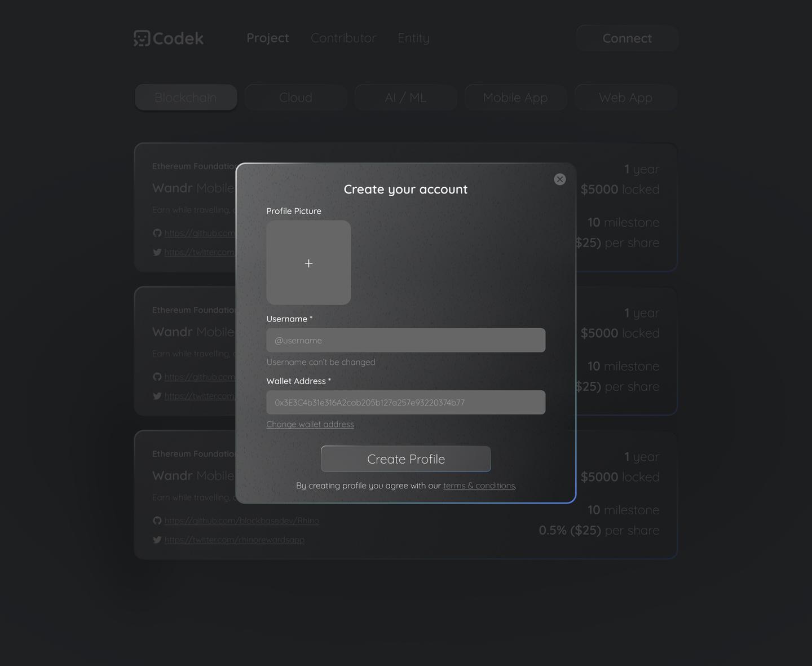Click the Wallet Address field
This screenshot has height=666, width=812.
[x=405, y=402]
